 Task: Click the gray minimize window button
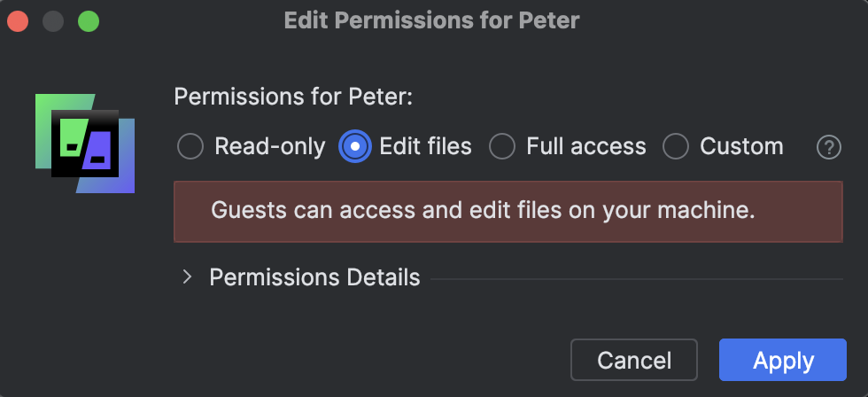point(53,21)
